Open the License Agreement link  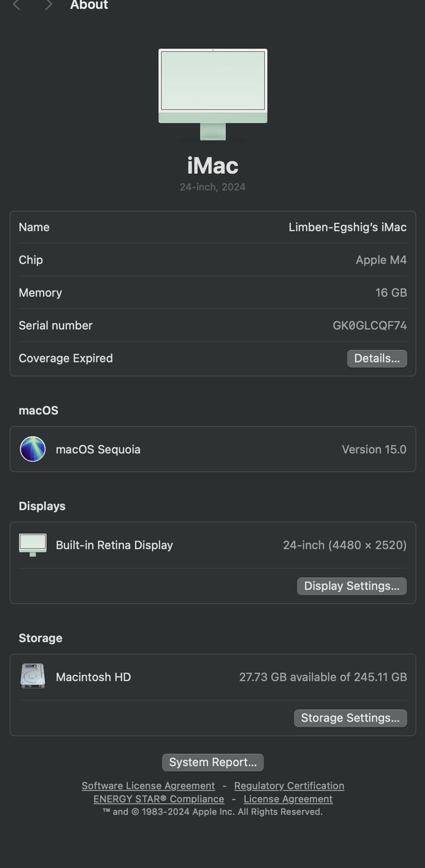coord(288,799)
